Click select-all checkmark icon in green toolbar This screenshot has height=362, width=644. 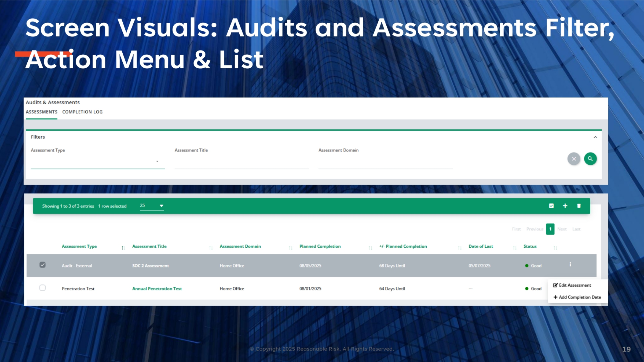(551, 206)
